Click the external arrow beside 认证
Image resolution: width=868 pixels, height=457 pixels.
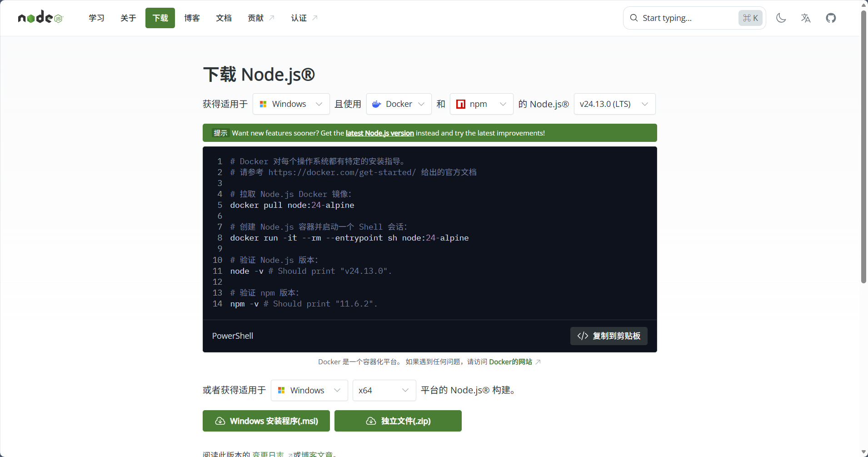tap(315, 18)
